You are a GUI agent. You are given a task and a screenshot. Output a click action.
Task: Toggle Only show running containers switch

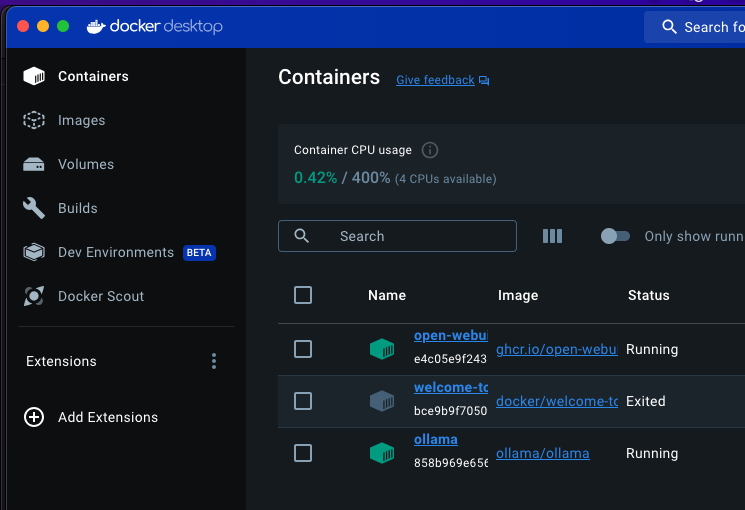click(615, 236)
